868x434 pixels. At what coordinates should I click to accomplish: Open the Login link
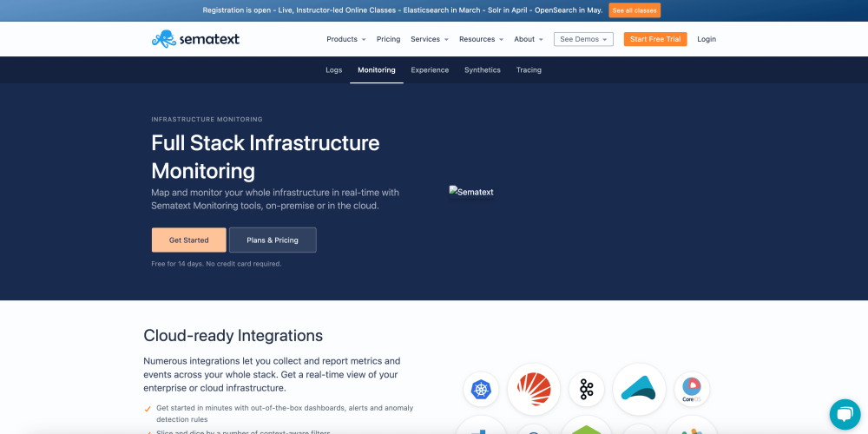[707, 39]
